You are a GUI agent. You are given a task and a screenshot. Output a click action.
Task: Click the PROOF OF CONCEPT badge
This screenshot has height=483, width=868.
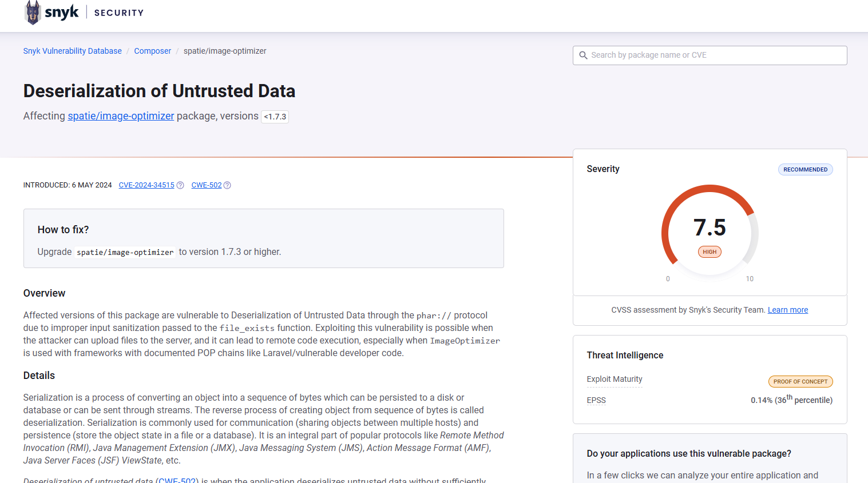[800, 382]
